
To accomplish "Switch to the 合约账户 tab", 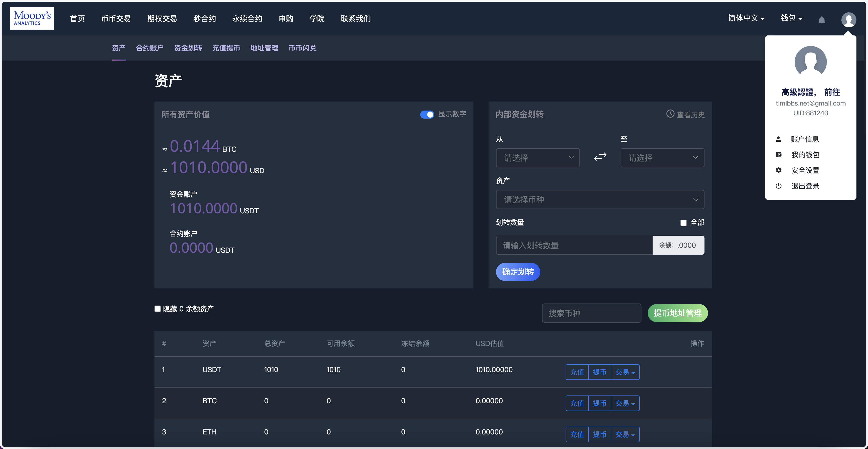I will (150, 48).
